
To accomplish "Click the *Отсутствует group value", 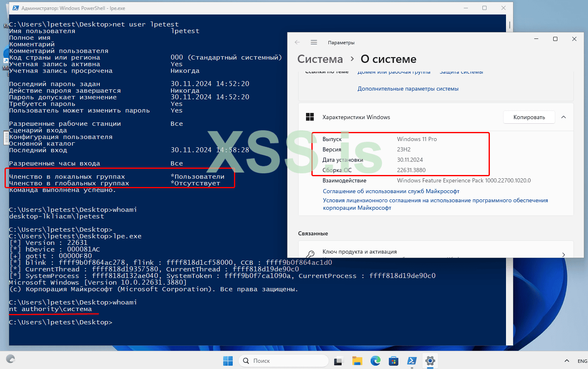I will pyautogui.click(x=195, y=183).
